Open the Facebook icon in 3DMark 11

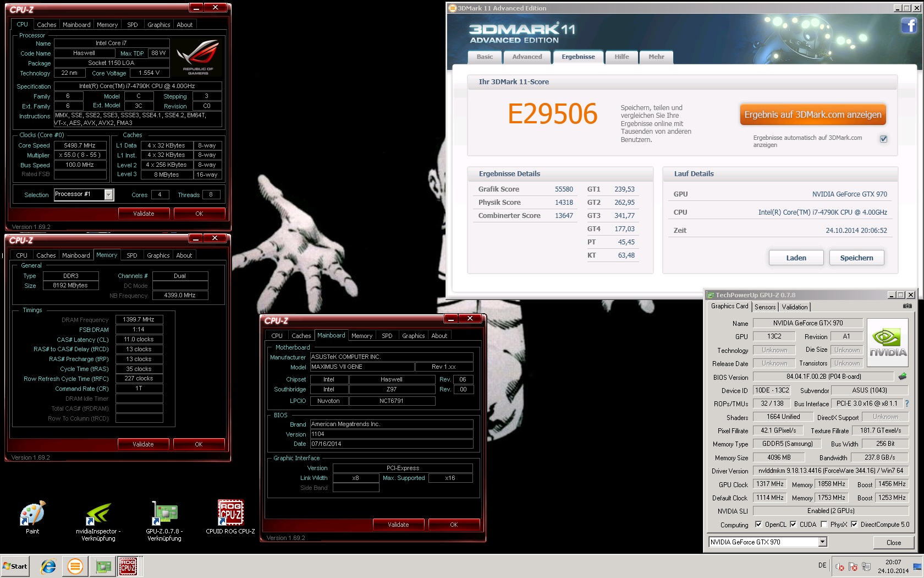pos(909,25)
